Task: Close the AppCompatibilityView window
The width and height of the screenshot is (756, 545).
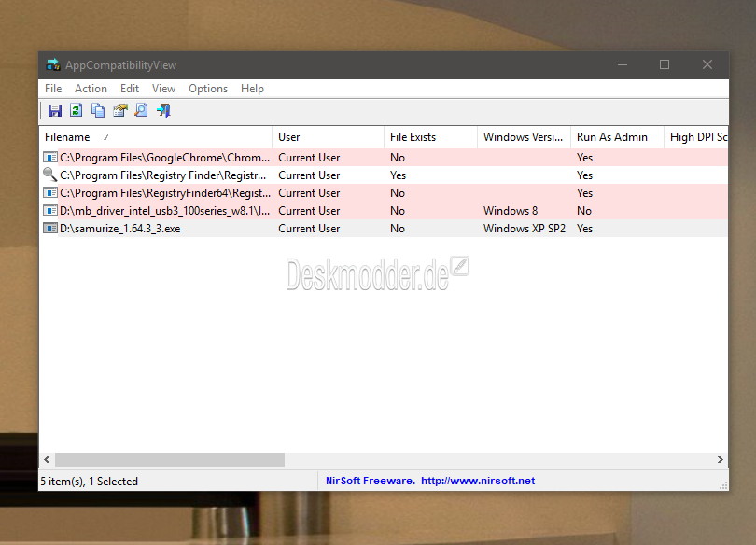Action: tap(707, 64)
